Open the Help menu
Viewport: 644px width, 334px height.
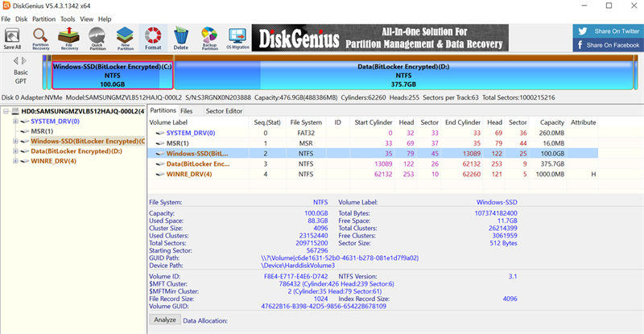point(105,19)
